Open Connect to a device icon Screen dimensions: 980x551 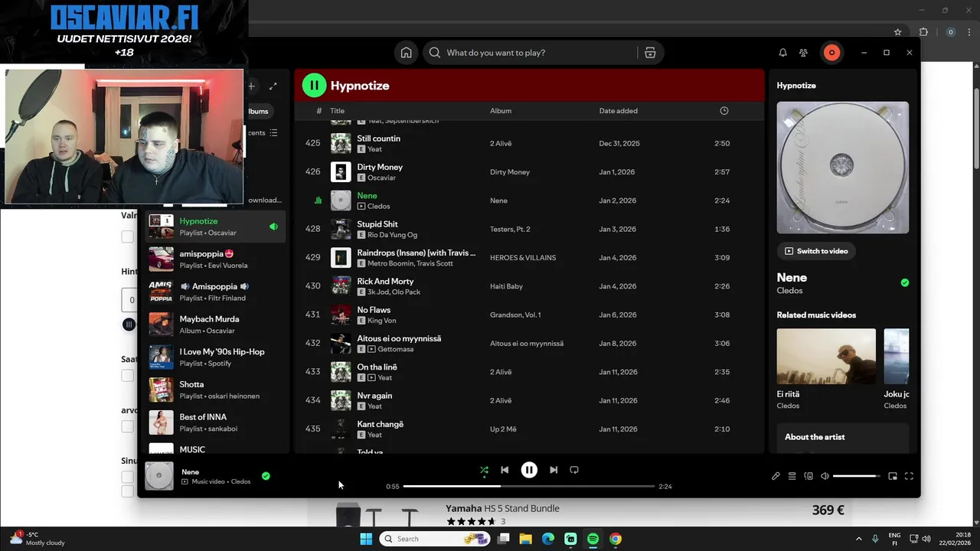click(808, 476)
